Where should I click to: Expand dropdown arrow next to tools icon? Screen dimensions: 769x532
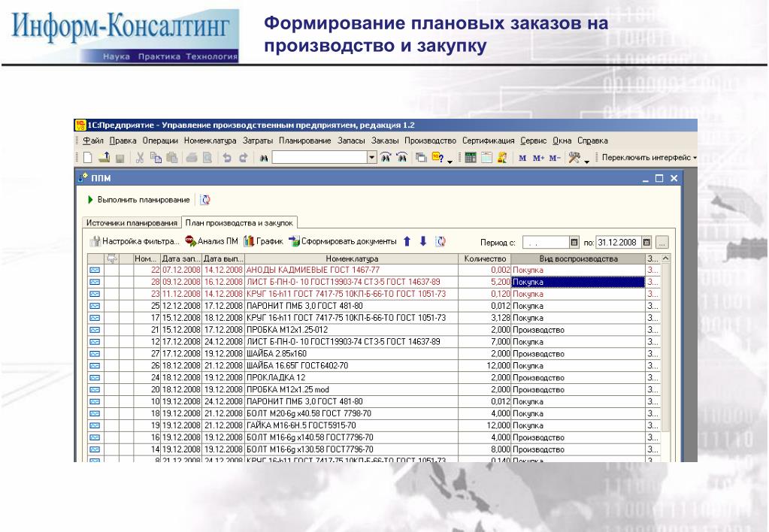pos(586,162)
